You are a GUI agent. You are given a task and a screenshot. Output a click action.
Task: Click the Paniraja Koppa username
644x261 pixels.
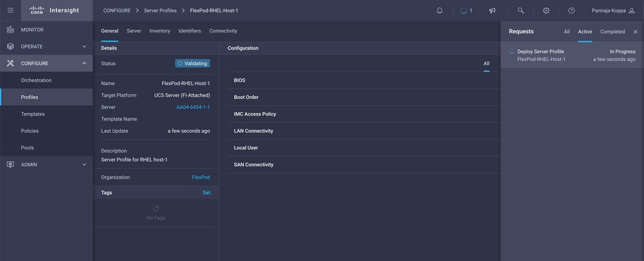609,10
